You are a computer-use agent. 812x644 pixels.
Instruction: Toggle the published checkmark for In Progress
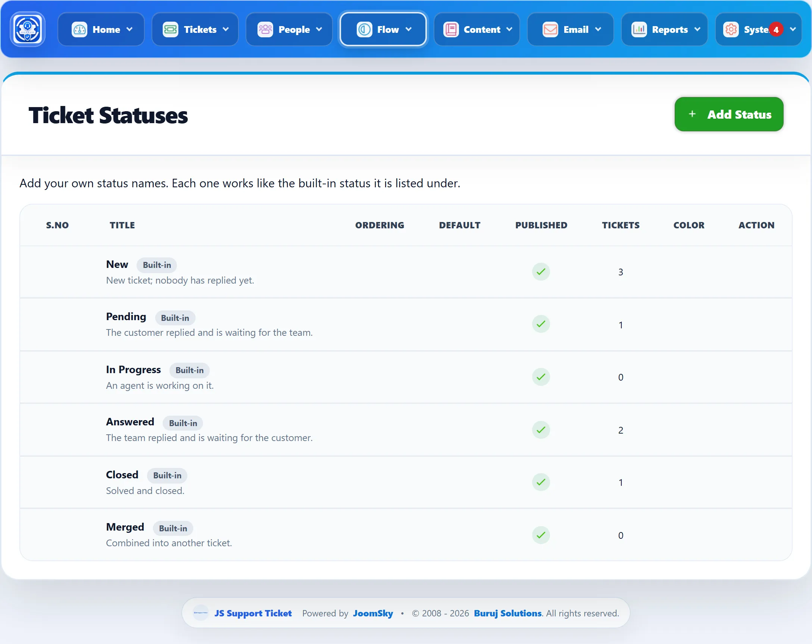541,377
